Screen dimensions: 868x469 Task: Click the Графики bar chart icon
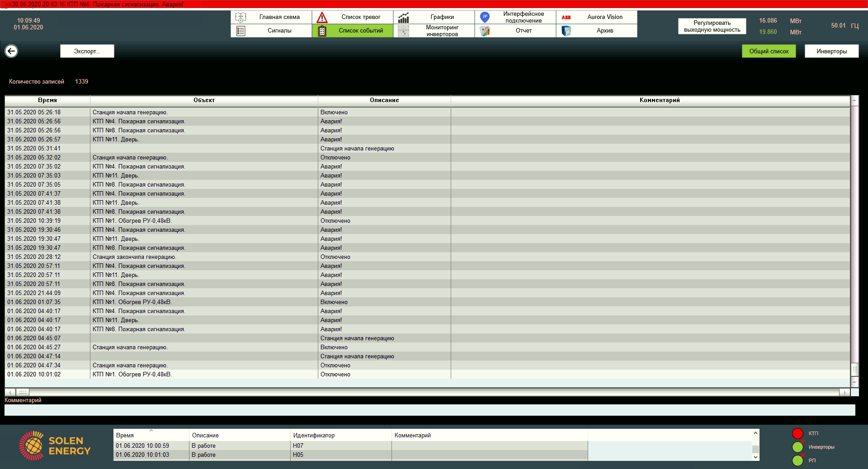pyautogui.click(x=403, y=17)
